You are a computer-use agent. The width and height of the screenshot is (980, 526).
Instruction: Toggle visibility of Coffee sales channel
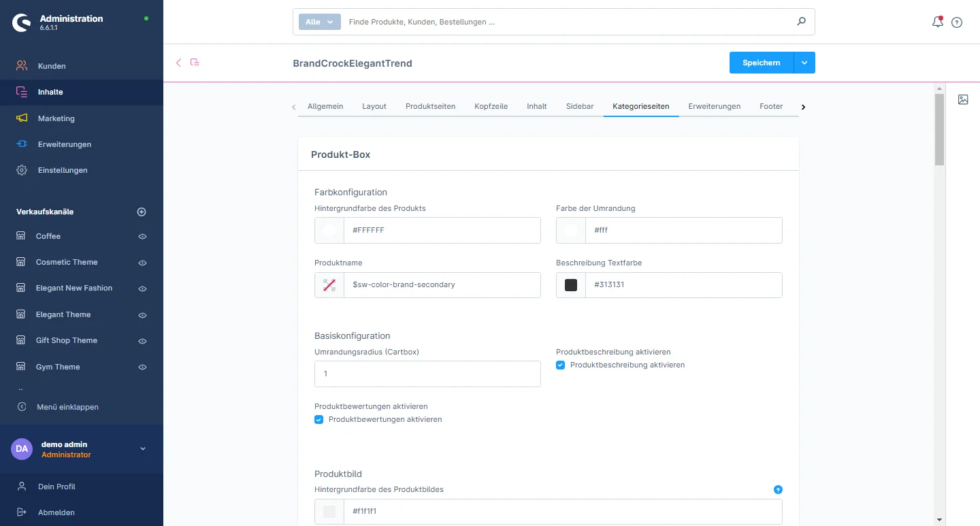[143, 237]
